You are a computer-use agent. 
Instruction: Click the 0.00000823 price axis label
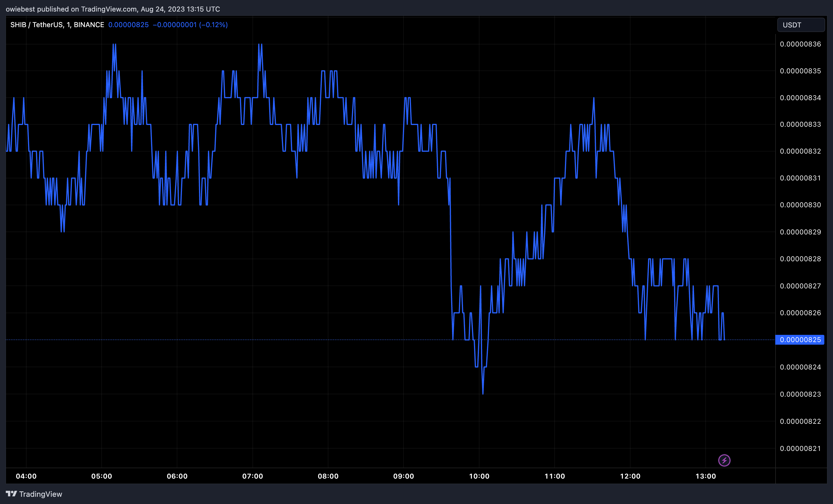800,394
